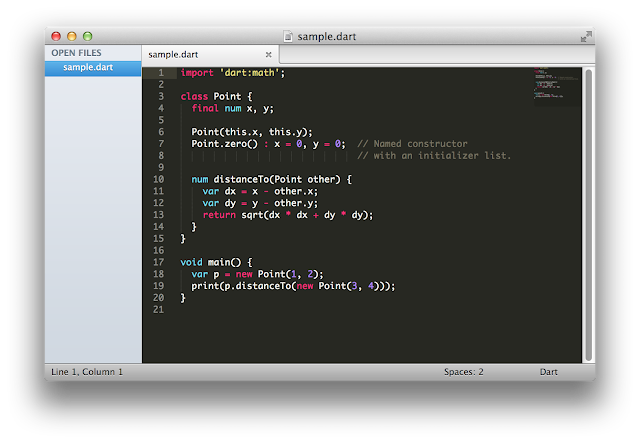Click 'final num x, y;' line
Viewport: 640px width, 443px height.
233,108
